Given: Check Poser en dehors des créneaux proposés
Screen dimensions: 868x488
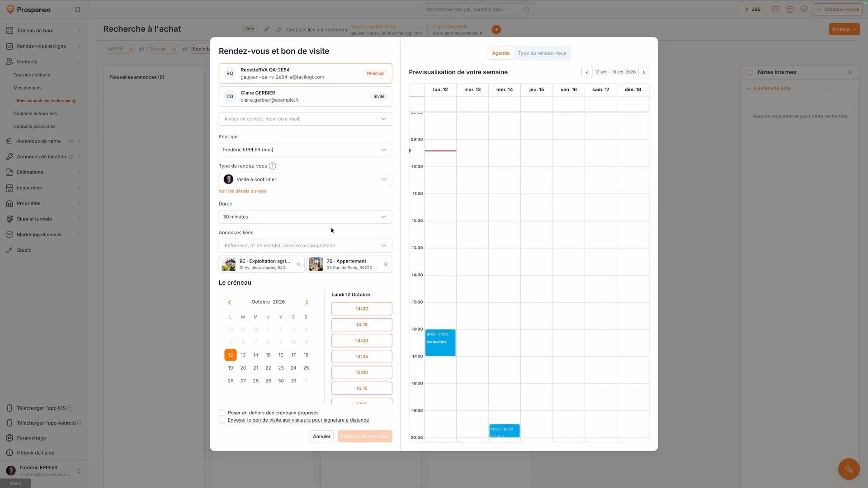Looking at the screenshot, I should (222, 413).
